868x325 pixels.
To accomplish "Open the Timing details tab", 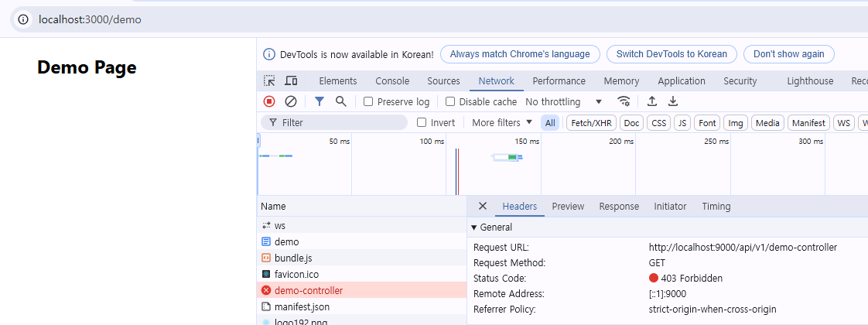I will pos(716,207).
